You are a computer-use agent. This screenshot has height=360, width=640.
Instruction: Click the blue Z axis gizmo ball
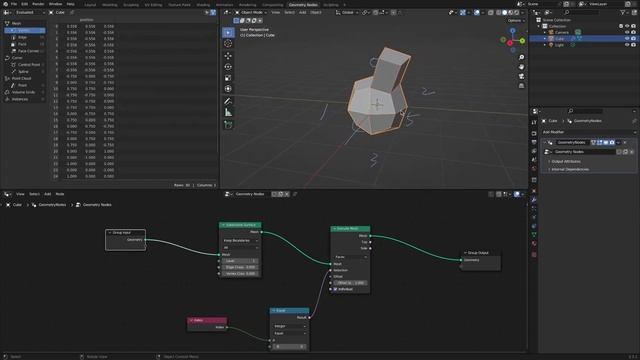513,31
